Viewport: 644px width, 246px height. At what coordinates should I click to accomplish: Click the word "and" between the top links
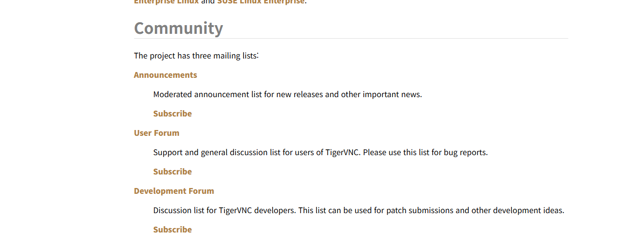(x=208, y=1)
